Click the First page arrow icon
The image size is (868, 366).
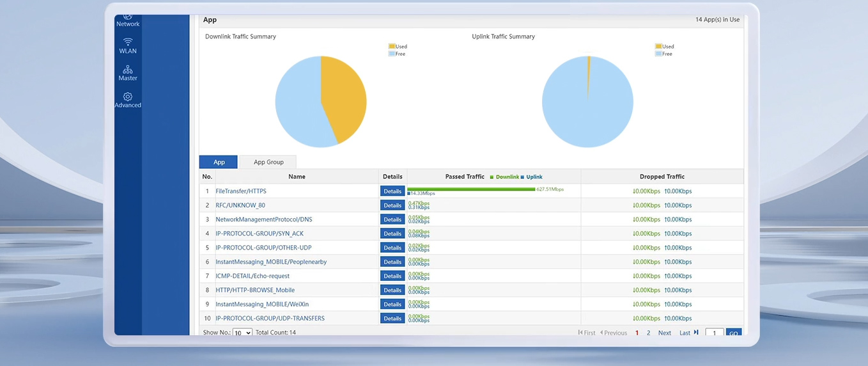[x=580, y=333]
